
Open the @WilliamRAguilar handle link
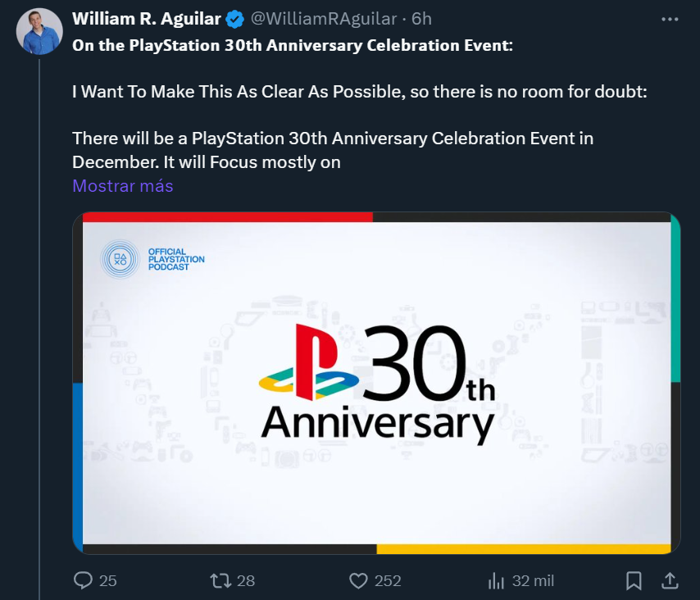[318, 18]
